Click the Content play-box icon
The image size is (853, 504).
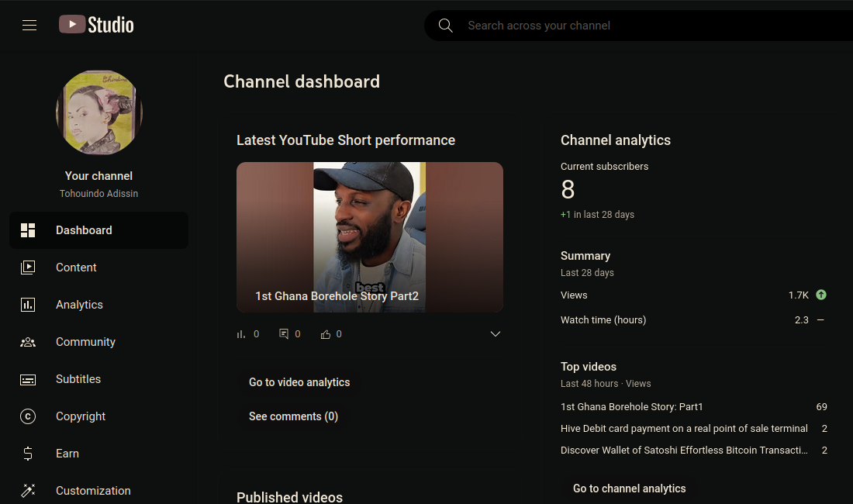[x=28, y=268]
